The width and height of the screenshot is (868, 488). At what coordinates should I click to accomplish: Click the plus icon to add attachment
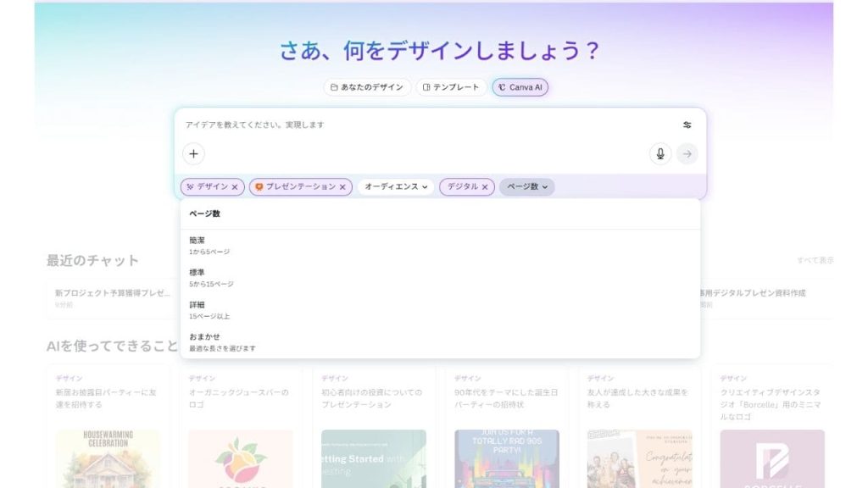[x=193, y=153]
